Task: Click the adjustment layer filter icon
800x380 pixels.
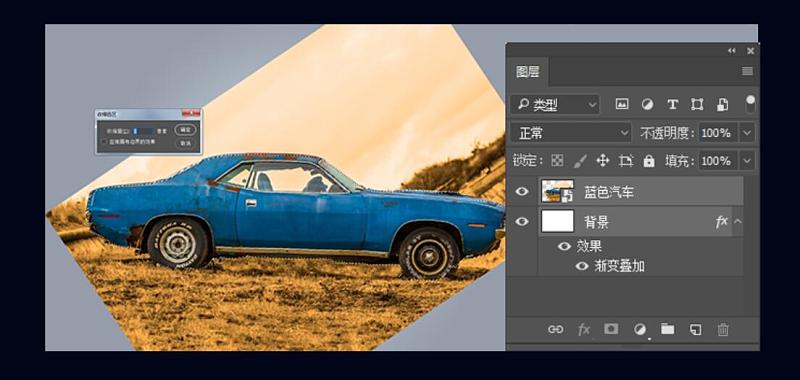Action: tap(647, 105)
